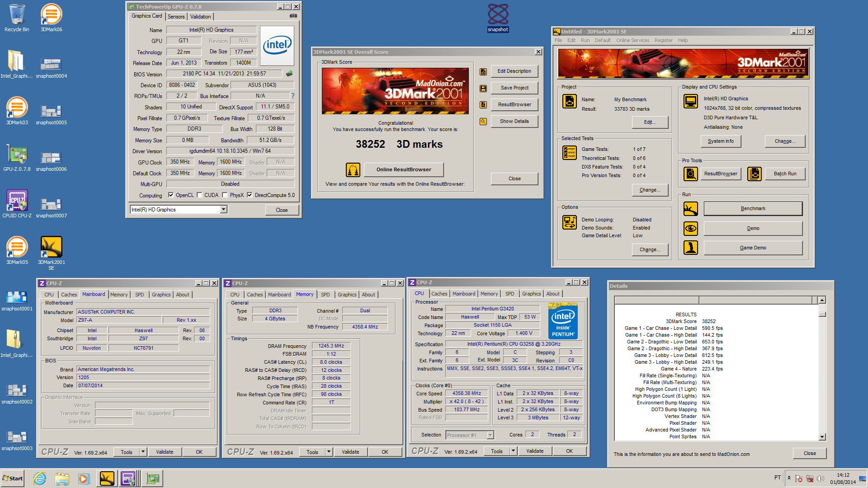Launch 3DMark05 desktop shortcut

coord(17,251)
